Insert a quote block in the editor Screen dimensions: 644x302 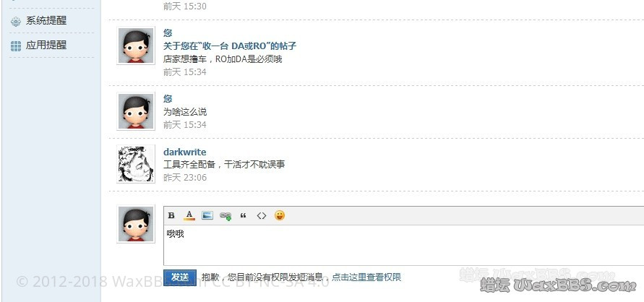coord(243,216)
